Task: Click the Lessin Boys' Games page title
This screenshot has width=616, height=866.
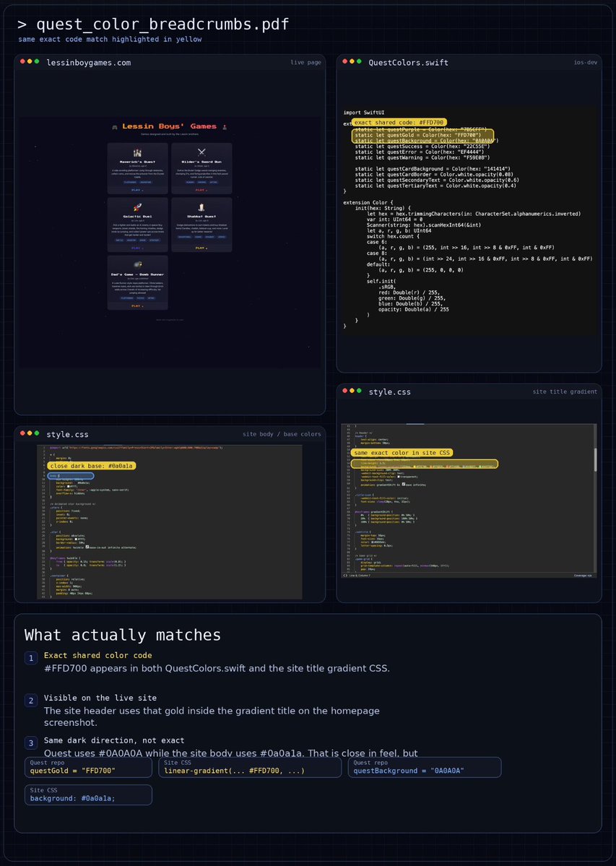Action: pos(170,126)
